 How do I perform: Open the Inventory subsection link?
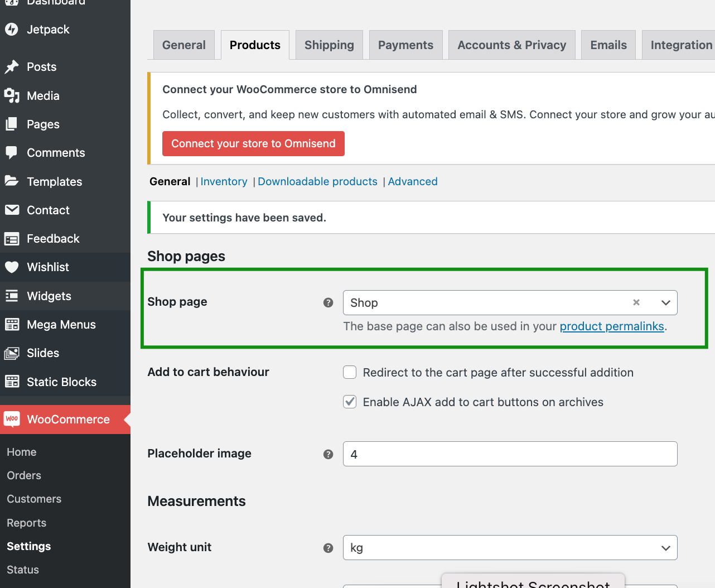tap(224, 181)
